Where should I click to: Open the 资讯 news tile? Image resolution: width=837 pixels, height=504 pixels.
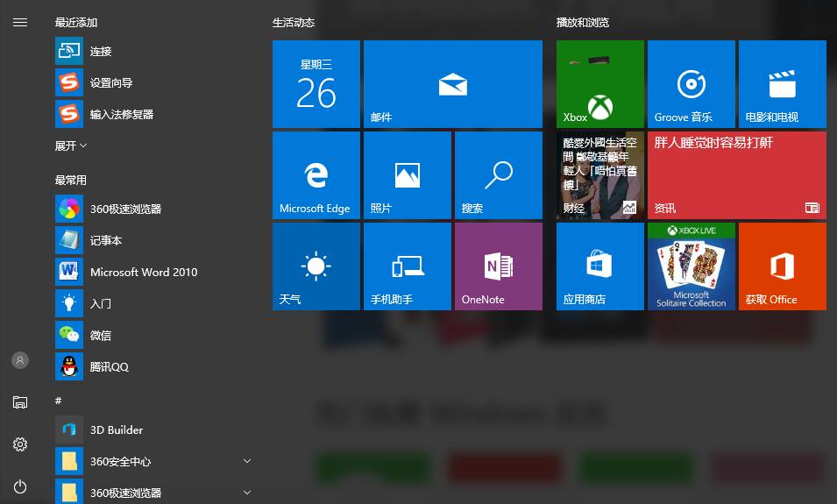pos(736,175)
